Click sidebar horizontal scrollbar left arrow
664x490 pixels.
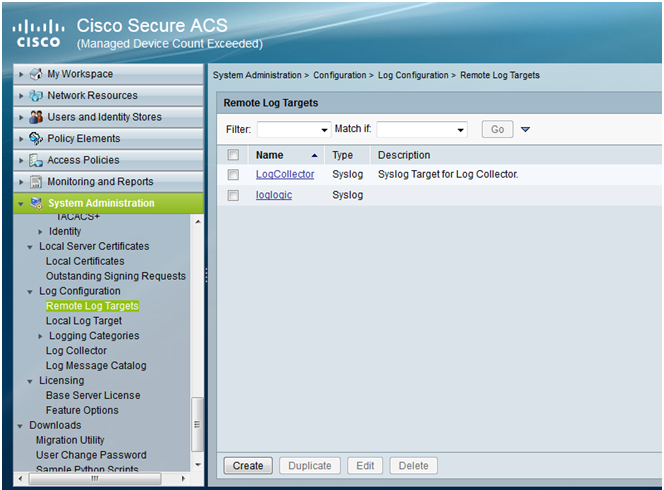[20, 479]
